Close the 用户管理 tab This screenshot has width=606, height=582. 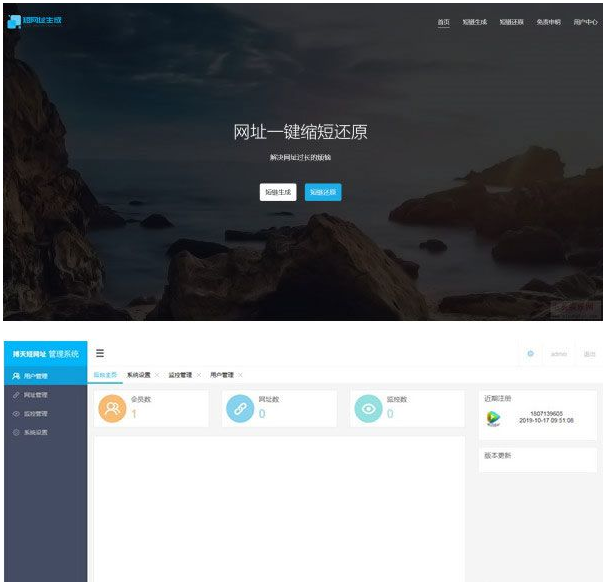pos(240,375)
